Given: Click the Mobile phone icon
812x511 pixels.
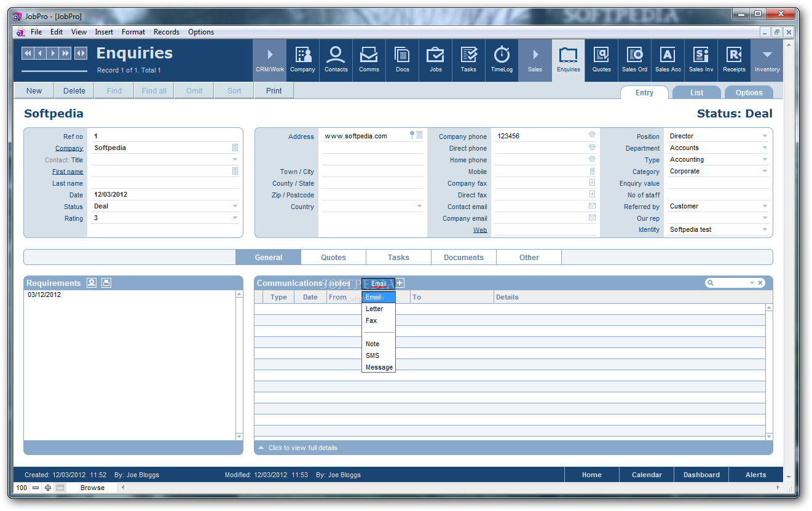Looking at the screenshot, I should coord(592,171).
